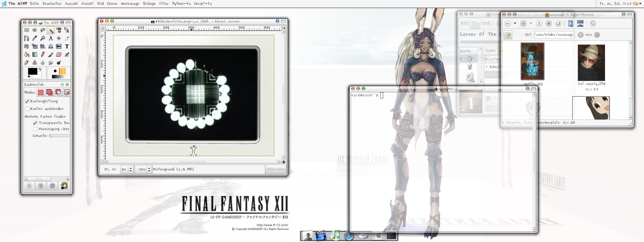Select the Paths tool

[x=27, y=38]
